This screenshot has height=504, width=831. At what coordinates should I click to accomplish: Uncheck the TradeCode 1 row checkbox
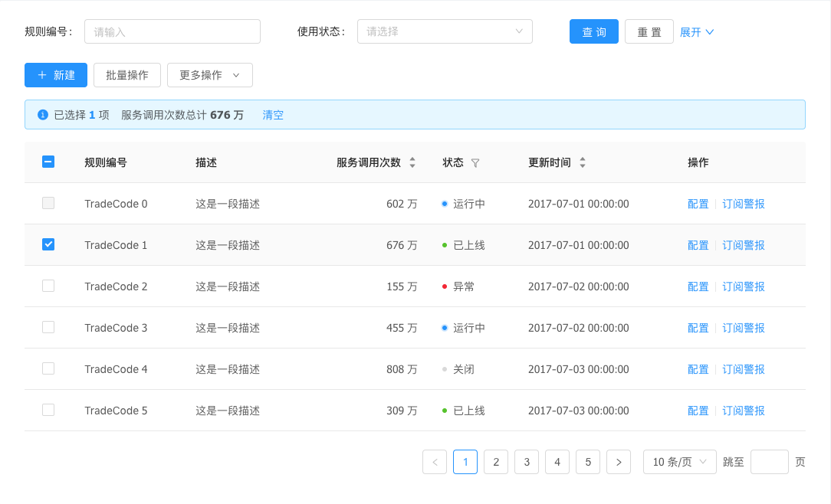click(x=48, y=244)
